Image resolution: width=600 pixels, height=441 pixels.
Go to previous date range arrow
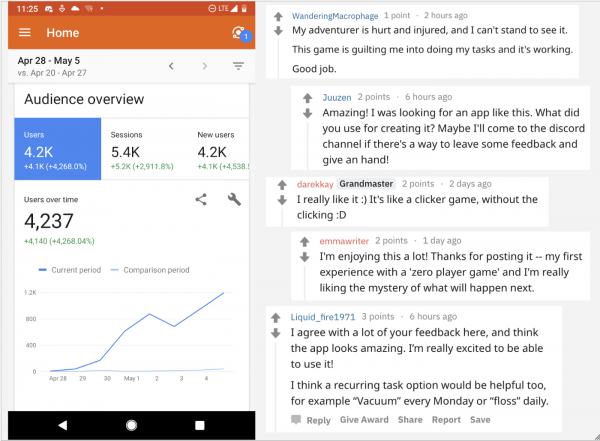[x=170, y=66]
